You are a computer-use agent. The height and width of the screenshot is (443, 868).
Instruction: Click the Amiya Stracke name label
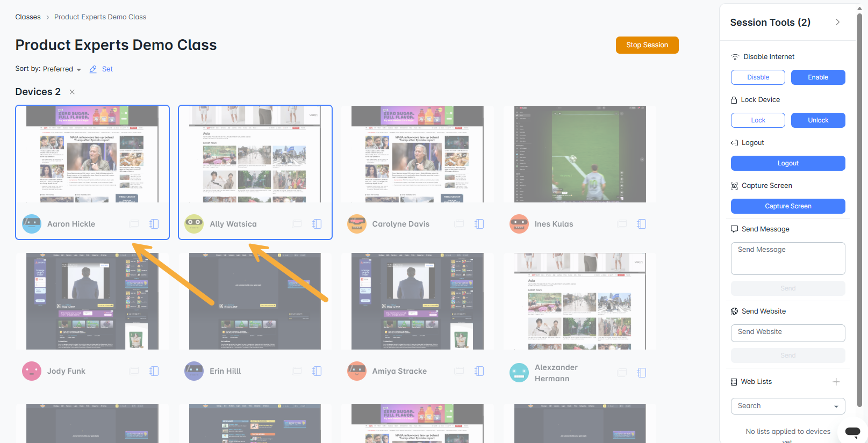[399, 371]
